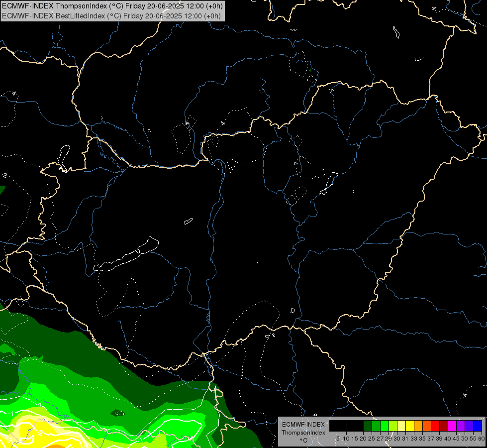Choose the orange-red 35–37 legend swatch
Screen dimensions: 487x448
[x=427, y=426]
